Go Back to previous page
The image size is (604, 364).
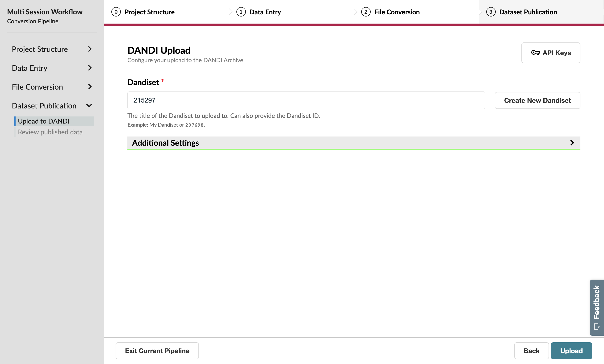click(x=531, y=351)
